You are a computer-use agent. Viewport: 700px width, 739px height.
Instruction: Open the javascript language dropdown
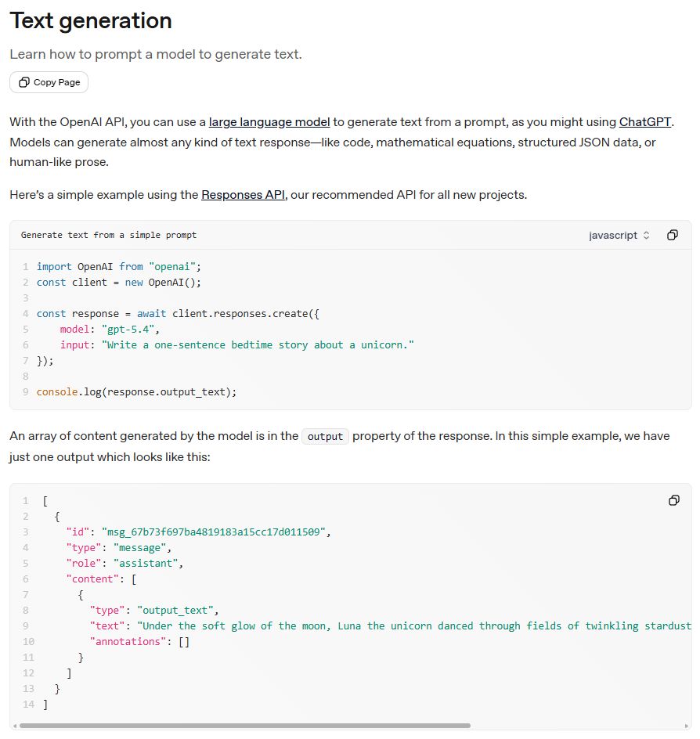click(x=619, y=235)
